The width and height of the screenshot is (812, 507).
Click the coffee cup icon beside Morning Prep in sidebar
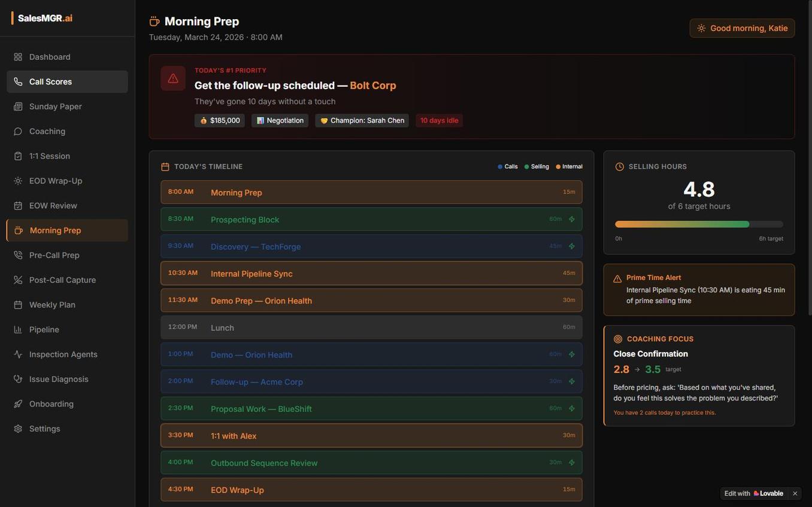click(x=19, y=230)
